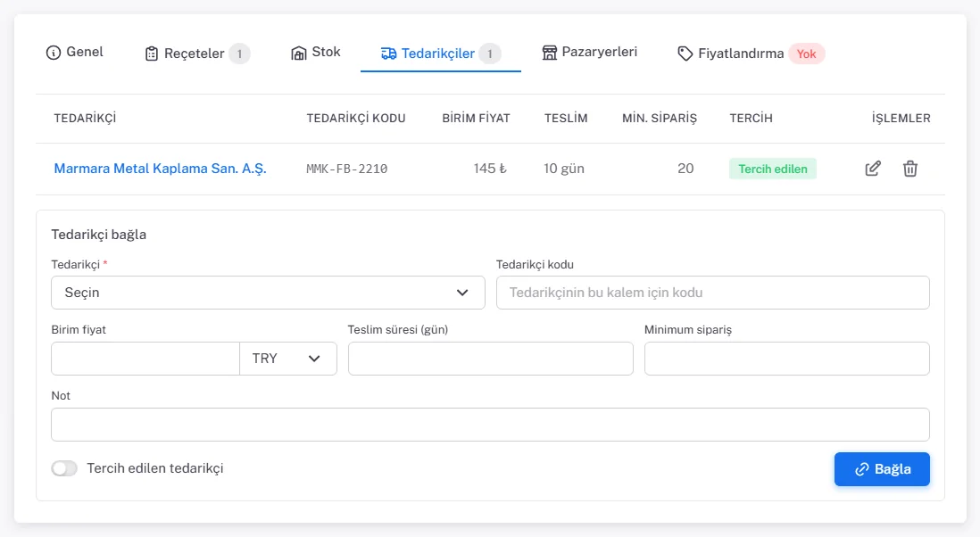The height and width of the screenshot is (537, 980).
Task: Open the Tedarikçi Seçin dropdown
Action: [268, 293]
